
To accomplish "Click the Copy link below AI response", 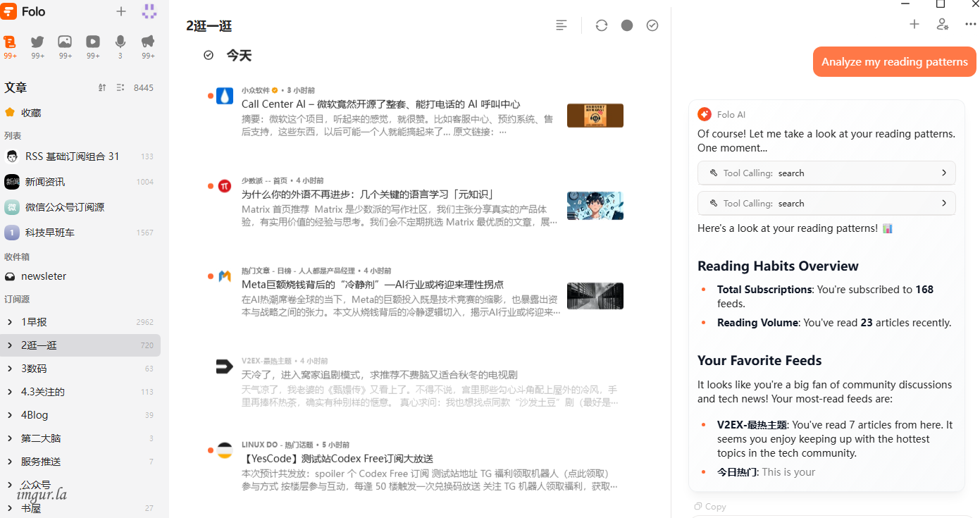I will coord(710,506).
